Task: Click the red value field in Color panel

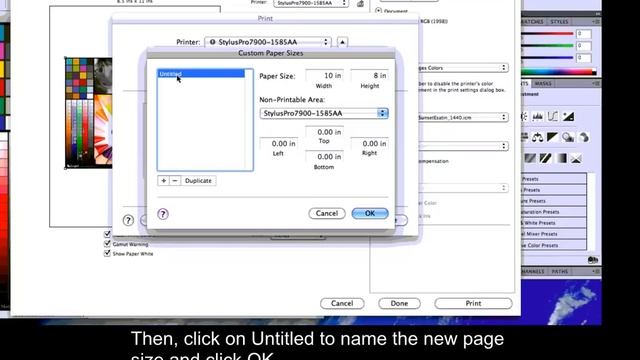Action: click(x=584, y=34)
